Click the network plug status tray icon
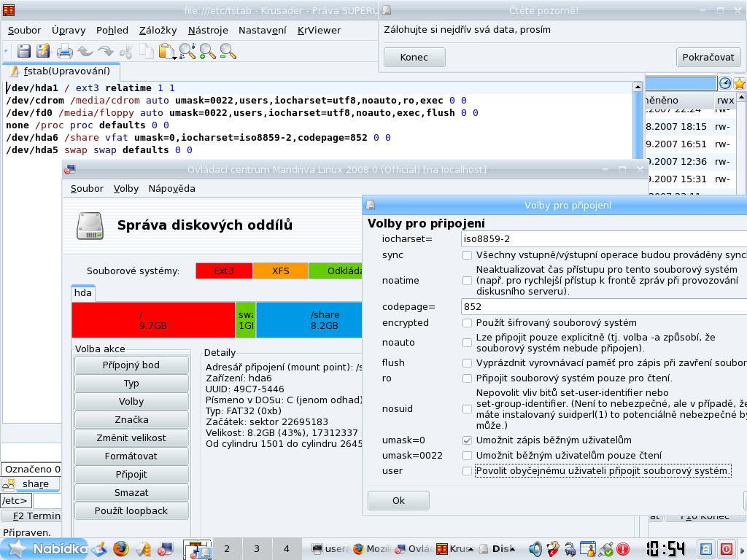This screenshot has width=747, height=560. coord(606,549)
